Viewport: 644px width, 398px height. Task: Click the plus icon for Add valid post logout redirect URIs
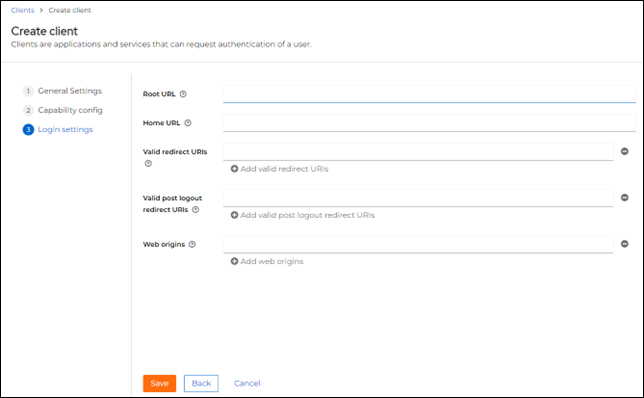tap(234, 215)
